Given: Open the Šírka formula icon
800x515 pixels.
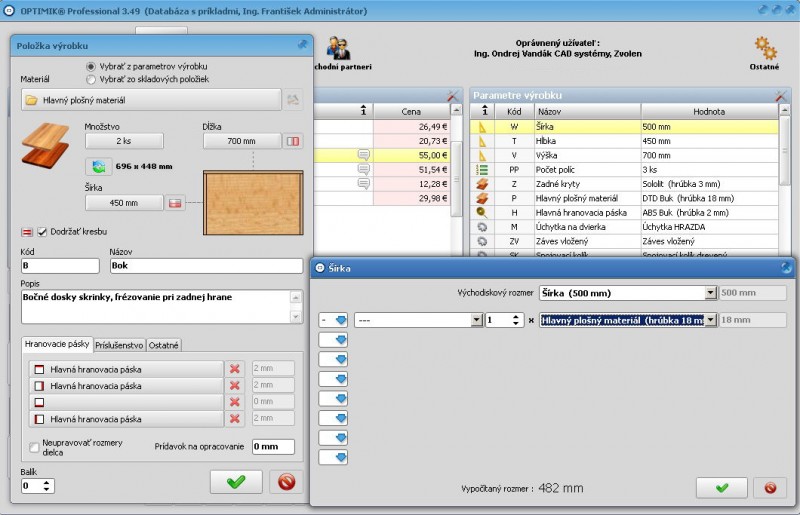Looking at the screenshot, I should (x=174, y=203).
